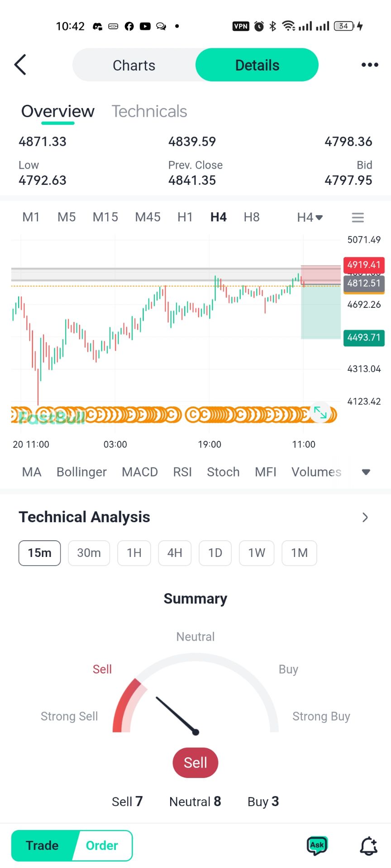Tap the green 4493.71 take-profit price tag
This screenshot has width=391, height=868.
[x=364, y=338]
